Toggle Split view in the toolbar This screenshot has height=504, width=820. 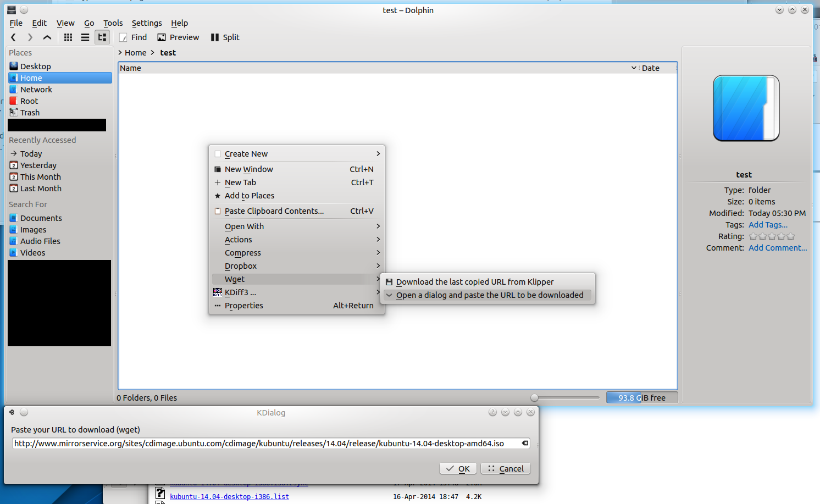(225, 37)
